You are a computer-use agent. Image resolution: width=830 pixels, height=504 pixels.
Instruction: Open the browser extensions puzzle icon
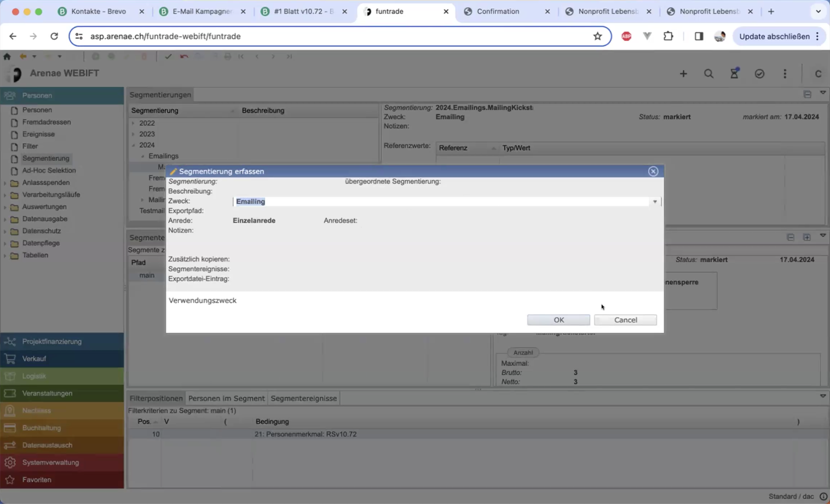(x=668, y=36)
